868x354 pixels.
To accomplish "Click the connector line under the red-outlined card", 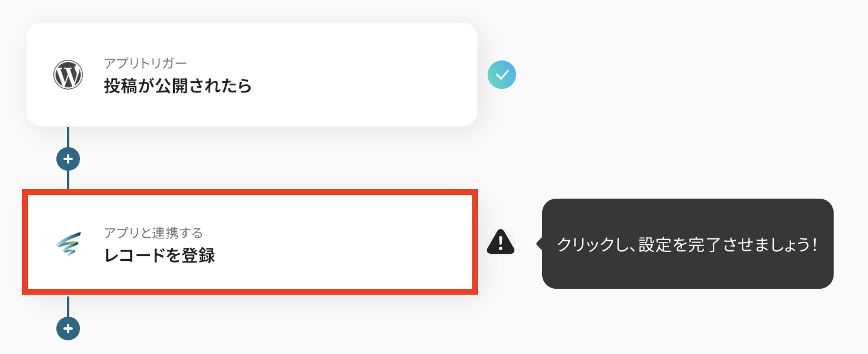I will [68, 305].
